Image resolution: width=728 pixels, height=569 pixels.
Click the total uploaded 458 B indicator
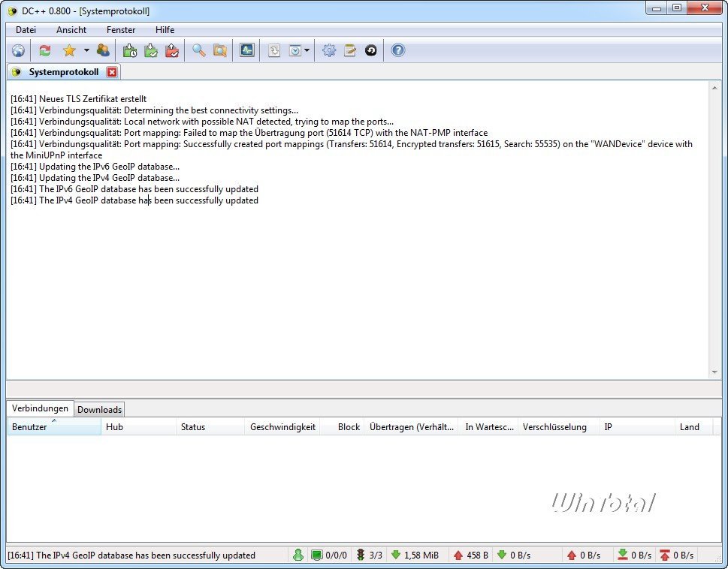pos(471,555)
